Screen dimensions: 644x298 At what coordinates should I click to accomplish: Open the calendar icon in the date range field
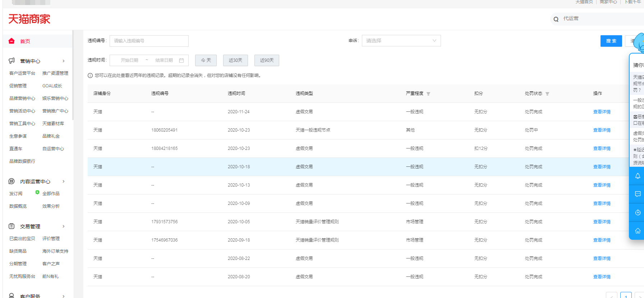pos(181,60)
